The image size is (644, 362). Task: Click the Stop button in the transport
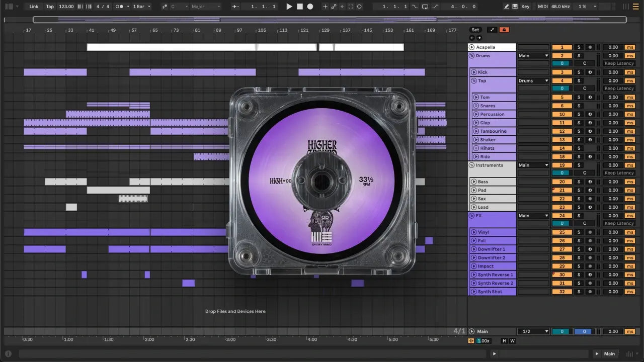299,7
